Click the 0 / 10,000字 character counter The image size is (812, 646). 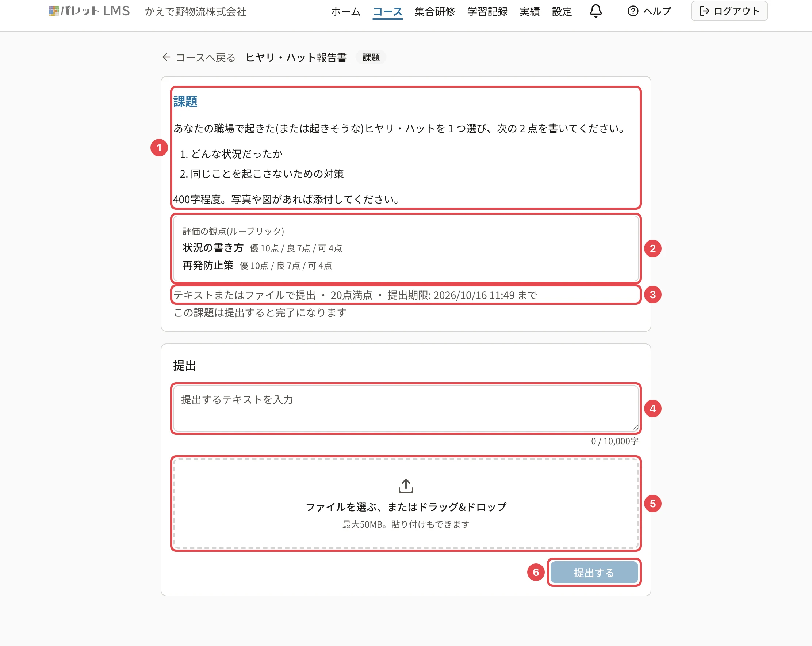(614, 441)
